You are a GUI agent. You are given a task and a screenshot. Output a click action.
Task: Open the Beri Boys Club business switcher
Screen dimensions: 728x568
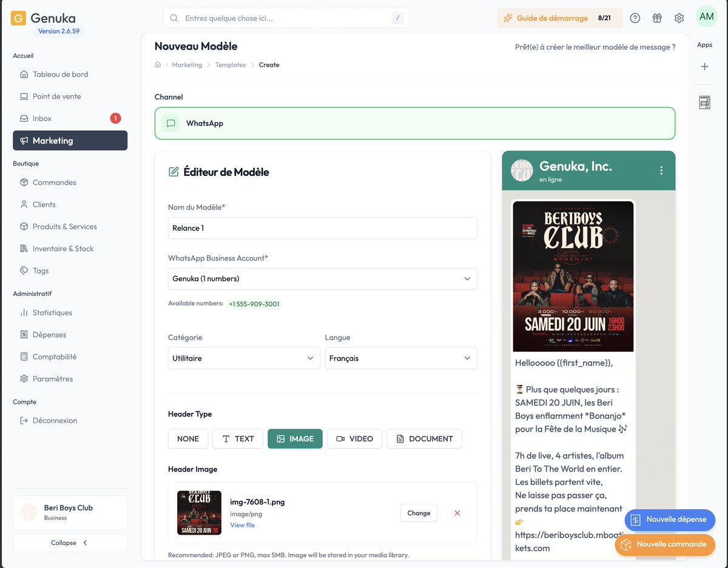70,512
